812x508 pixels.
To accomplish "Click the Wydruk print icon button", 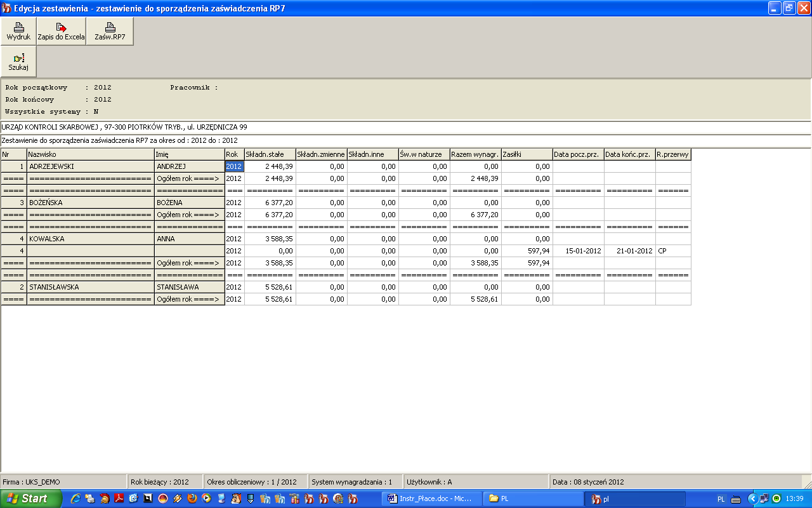I will (18, 32).
